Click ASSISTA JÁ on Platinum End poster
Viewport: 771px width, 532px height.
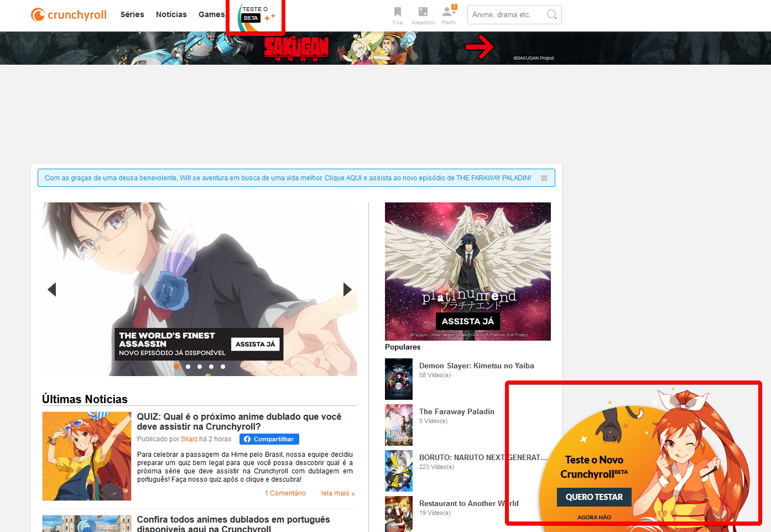(468, 321)
